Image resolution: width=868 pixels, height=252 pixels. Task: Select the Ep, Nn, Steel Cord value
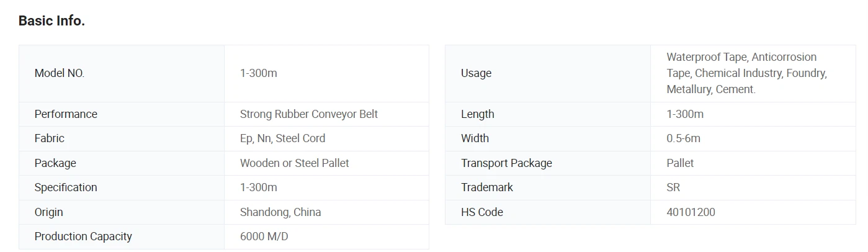[x=282, y=138]
